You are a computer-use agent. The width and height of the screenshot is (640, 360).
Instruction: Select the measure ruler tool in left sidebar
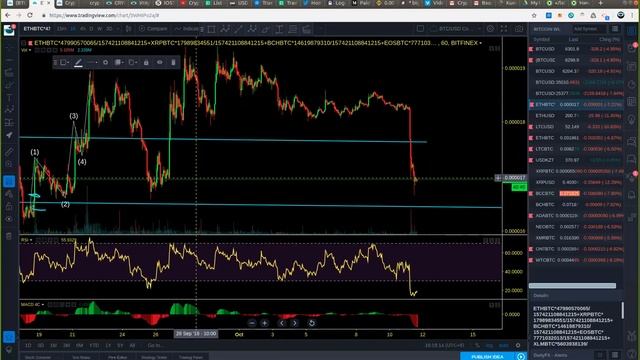[9, 152]
